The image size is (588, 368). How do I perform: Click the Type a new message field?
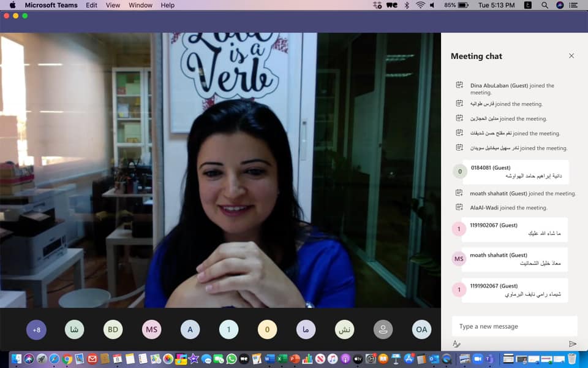point(514,326)
